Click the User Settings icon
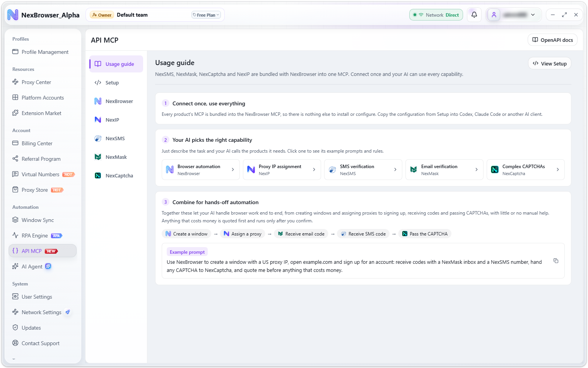 click(x=15, y=297)
